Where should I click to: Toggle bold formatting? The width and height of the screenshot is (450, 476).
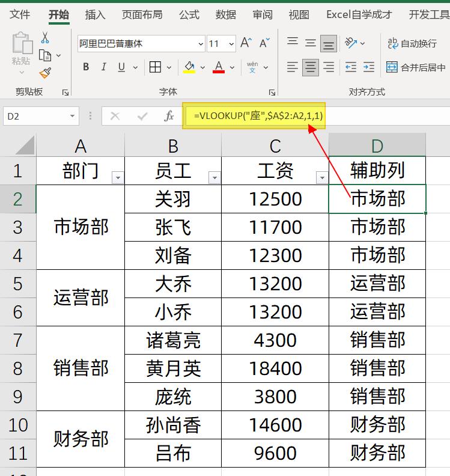pos(86,67)
